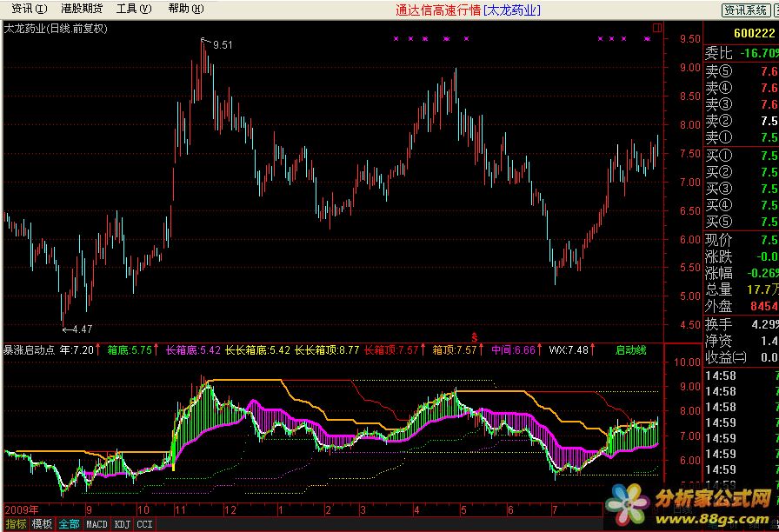779x532 pixels.
Task: Click the 卖③ sell order row
Action: tap(742, 104)
